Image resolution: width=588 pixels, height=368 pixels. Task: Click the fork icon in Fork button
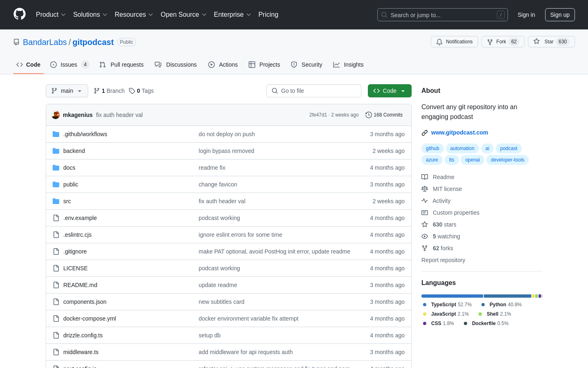pos(490,42)
